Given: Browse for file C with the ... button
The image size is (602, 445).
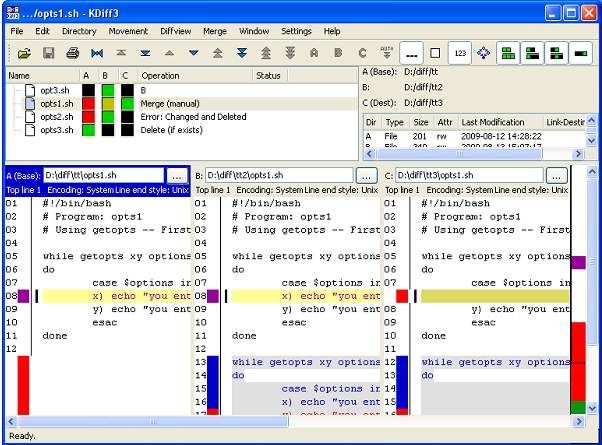Looking at the screenshot, I should coord(555,176).
